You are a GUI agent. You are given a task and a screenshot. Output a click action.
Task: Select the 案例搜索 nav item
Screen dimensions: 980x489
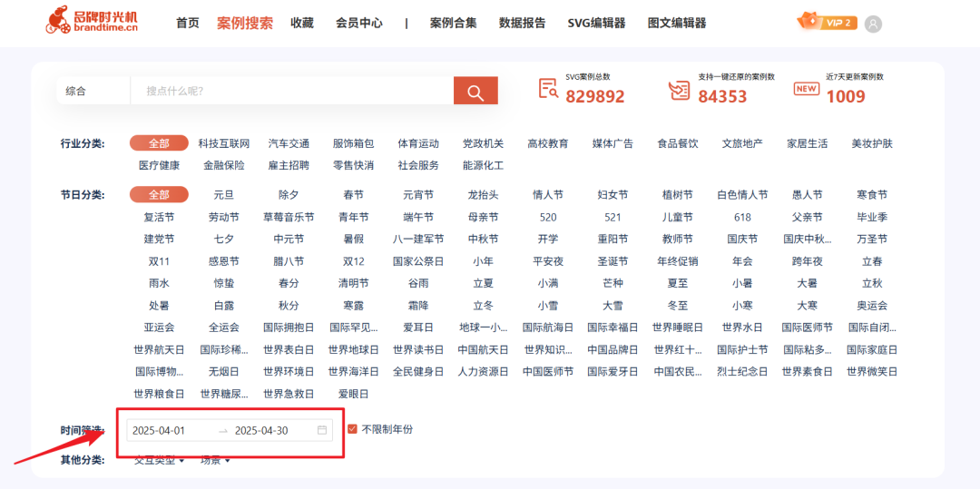point(245,23)
